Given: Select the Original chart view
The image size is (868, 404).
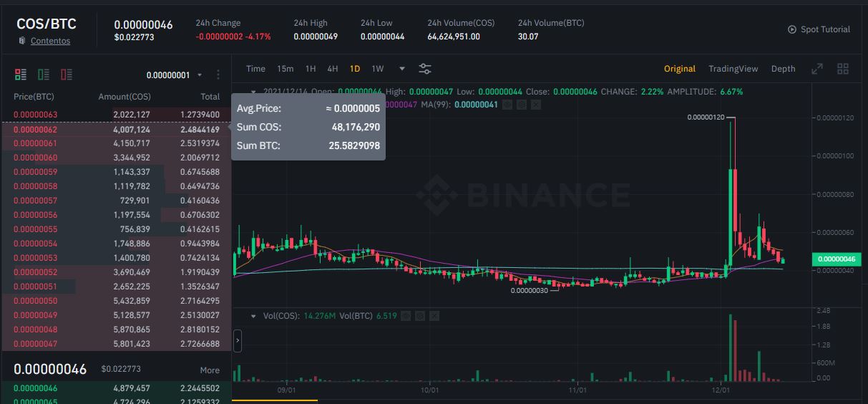Looking at the screenshot, I should pos(680,69).
